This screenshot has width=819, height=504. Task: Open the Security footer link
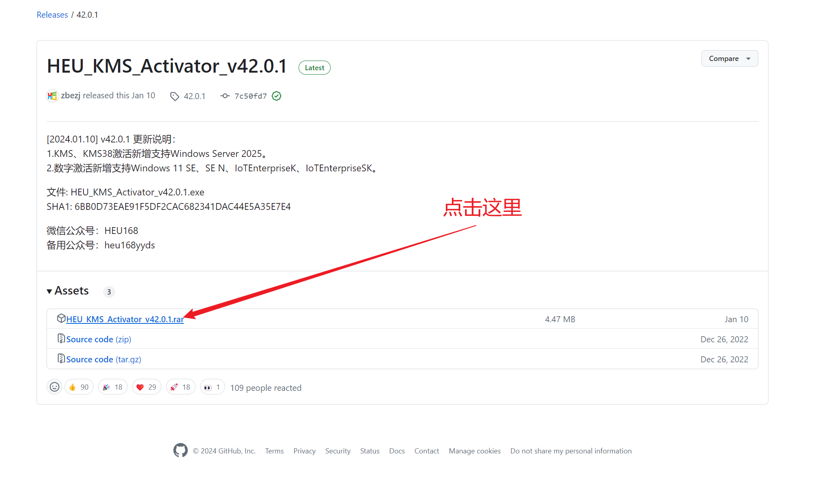pos(338,451)
